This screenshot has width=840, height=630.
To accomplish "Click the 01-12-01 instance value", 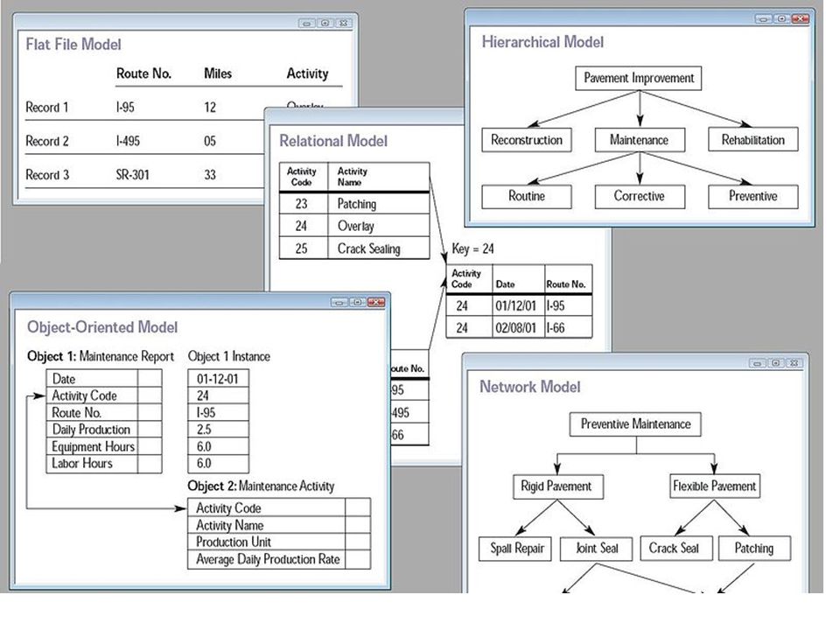I will click(x=218, y=379).
